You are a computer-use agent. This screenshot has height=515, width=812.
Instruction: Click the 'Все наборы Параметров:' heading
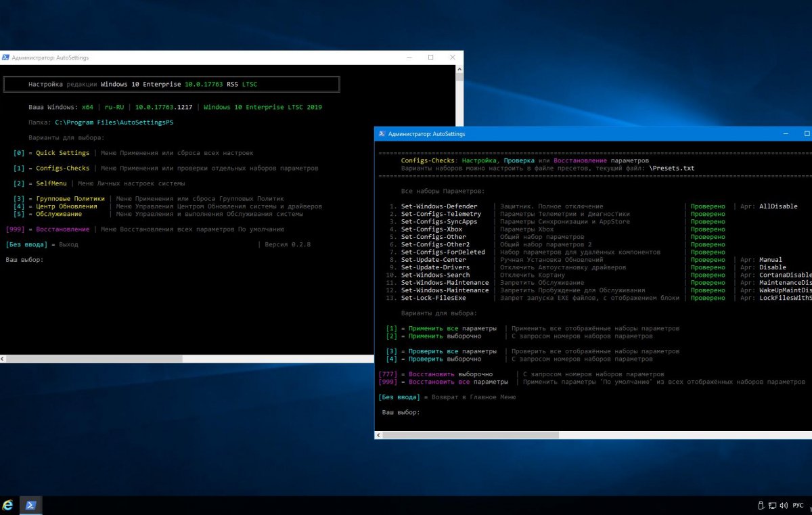coord(443,192)
